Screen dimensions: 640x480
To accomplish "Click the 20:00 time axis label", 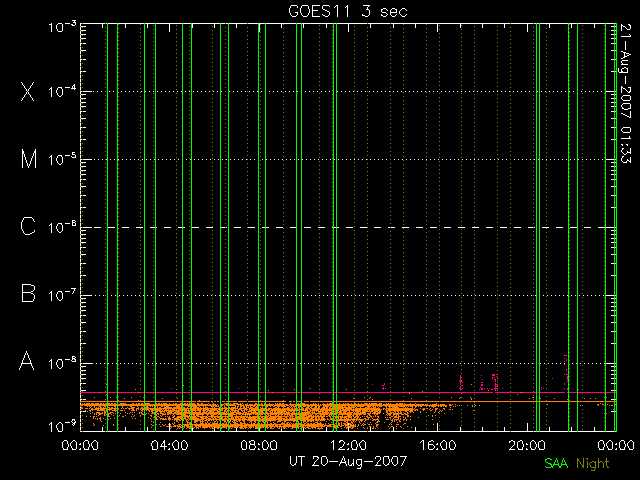I will (527, 444).
